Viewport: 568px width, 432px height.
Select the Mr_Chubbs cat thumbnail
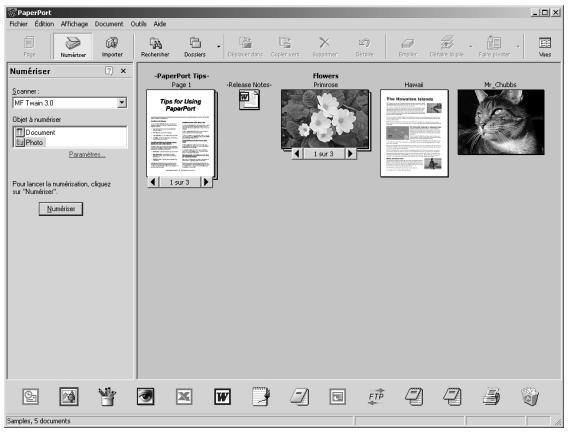click(501, 122)
